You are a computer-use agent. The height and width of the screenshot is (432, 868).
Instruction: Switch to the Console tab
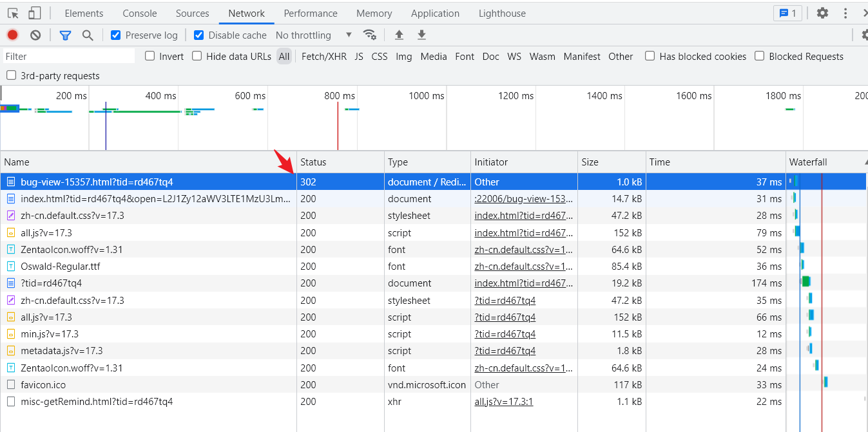[140, 14]
